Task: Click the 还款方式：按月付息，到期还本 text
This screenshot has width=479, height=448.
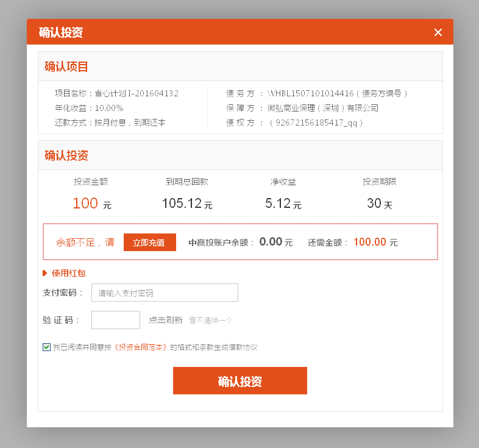Action: [110, 123]
